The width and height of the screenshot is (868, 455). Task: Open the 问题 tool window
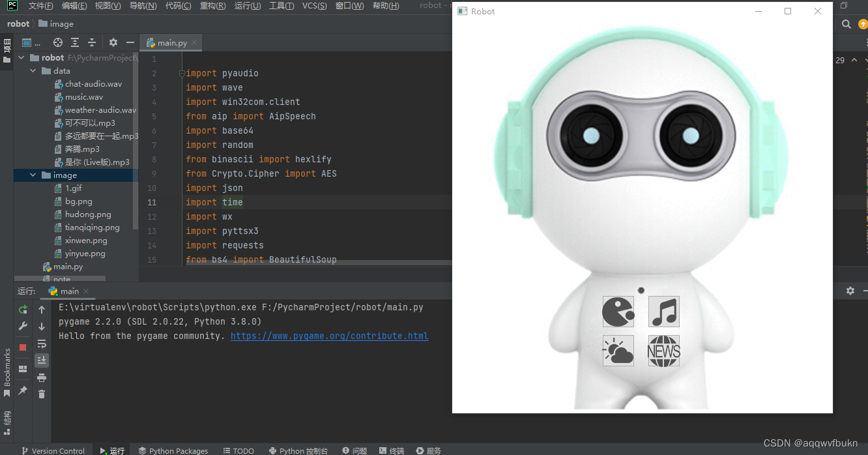(x=354, y=450)
